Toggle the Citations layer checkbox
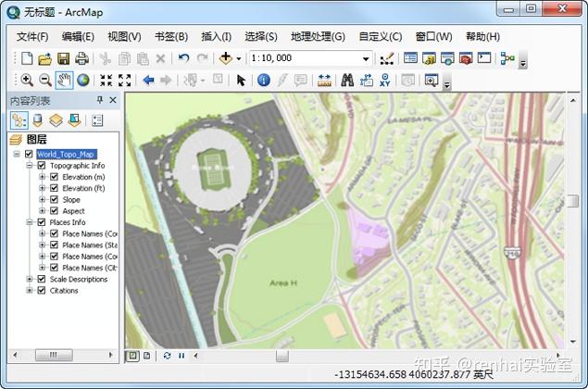Screen dimensions: 588x389 [x=42, y=290]
